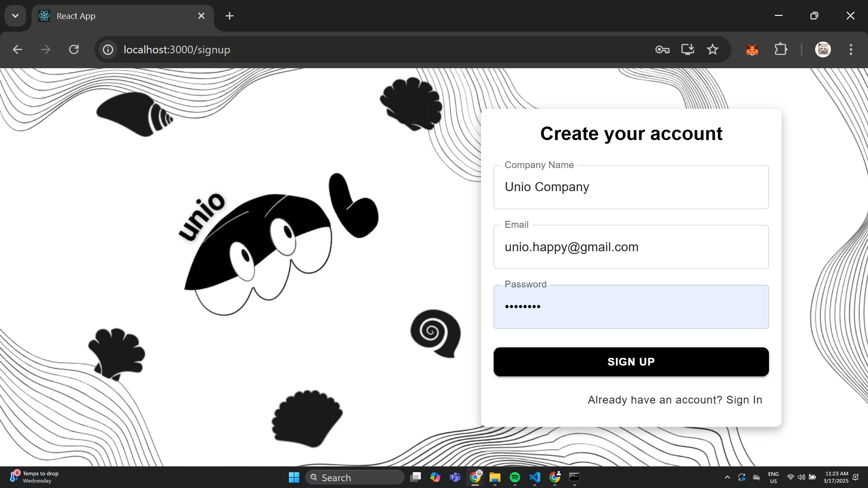Viewport: 868px width, 488px height.
Task: Show hidden system tray icons
Action: pos(727,477)
